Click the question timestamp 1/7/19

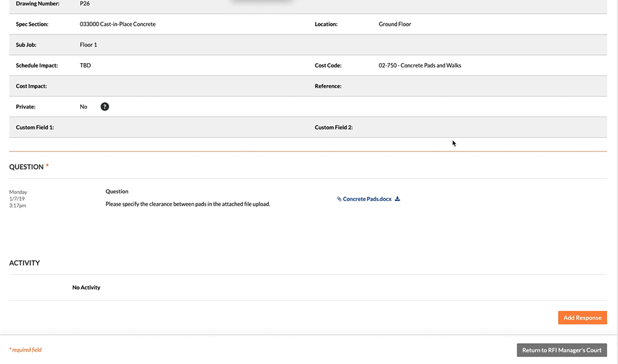point(18,199)
